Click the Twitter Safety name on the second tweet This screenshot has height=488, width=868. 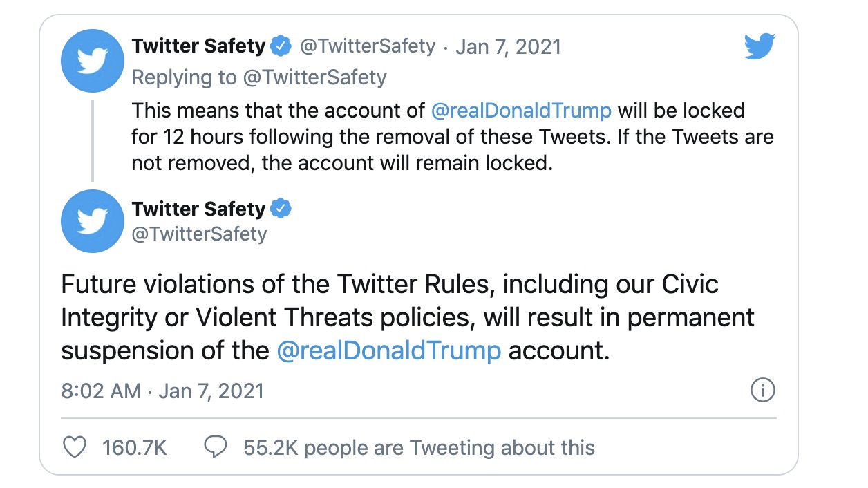(x=198, y=208)
